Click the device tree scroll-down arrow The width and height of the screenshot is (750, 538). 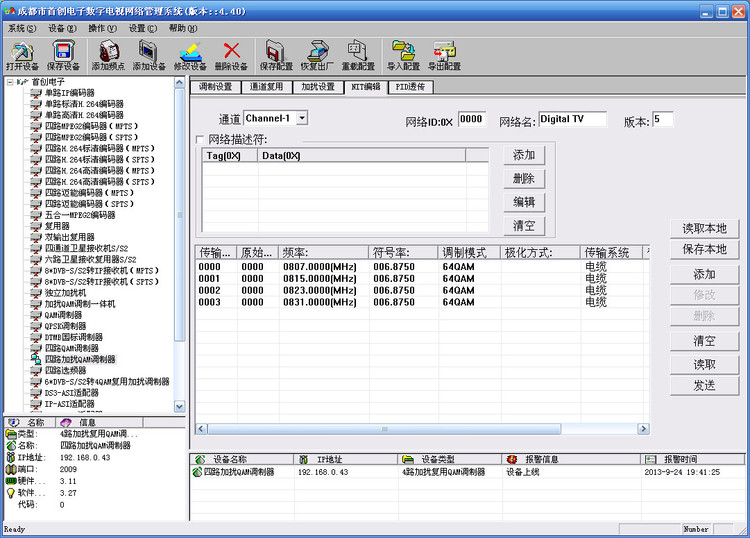179,406
